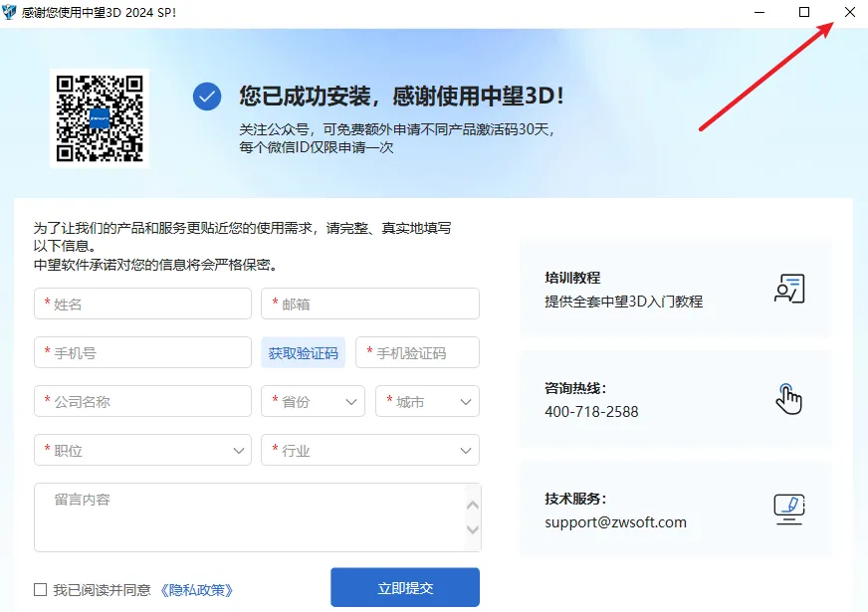This screenshot has height=612, width=868.
Task: Click the message box scroll down arrow
Action: (473, 529)
